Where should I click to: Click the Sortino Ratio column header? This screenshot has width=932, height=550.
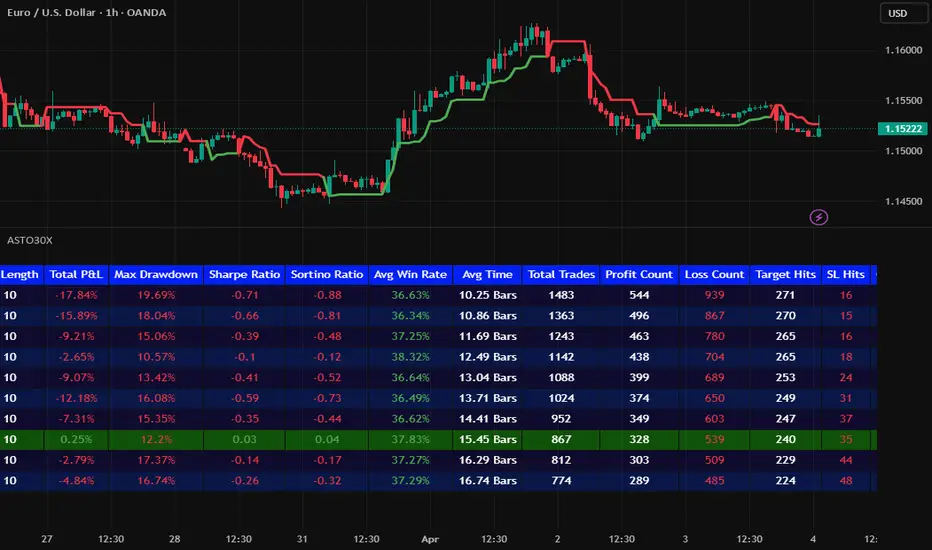pyautogui.click(x=327, y=275)
